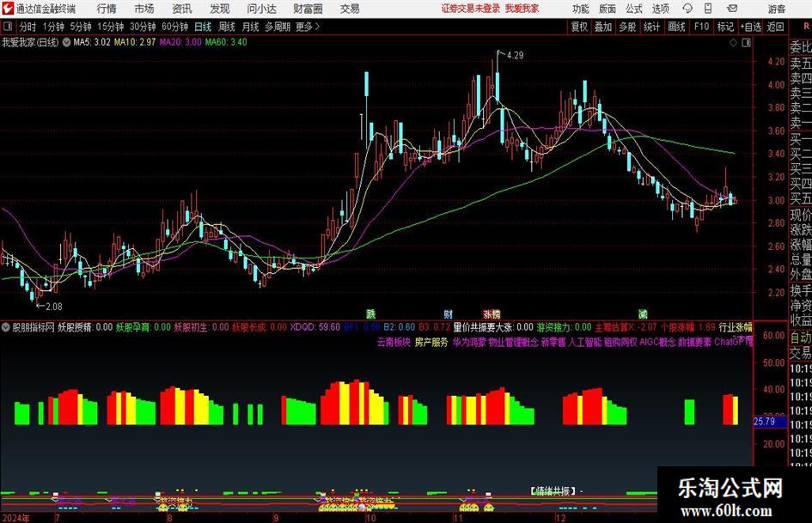Open the 公式 menu

point(633,9)
